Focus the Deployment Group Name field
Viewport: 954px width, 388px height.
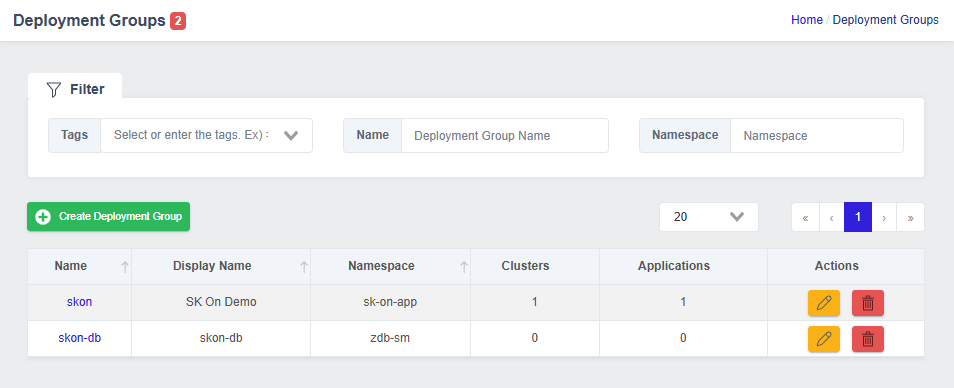[x=504, y=136]
